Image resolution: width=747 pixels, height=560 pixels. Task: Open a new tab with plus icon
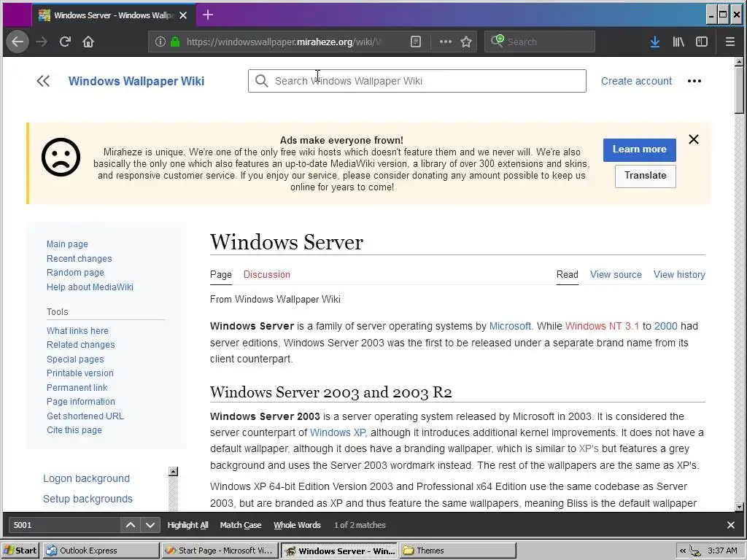pos(208,15)
